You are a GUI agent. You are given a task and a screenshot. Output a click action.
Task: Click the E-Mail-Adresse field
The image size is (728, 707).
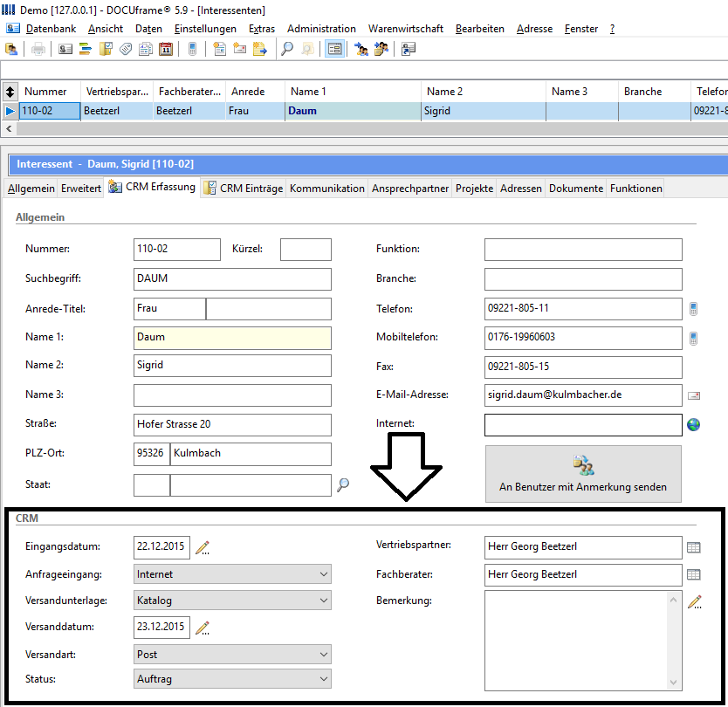583,395
